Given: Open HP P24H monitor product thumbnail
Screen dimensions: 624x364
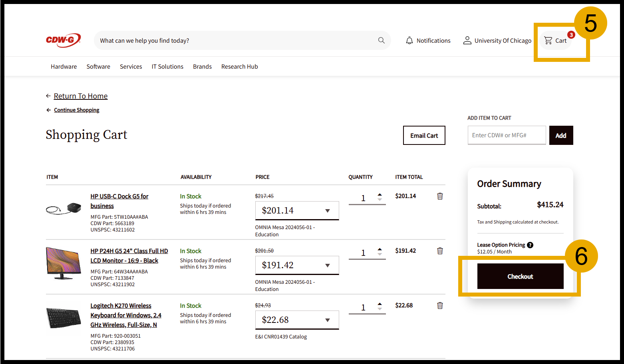Looking at the screenshot, I should (64, 263).
